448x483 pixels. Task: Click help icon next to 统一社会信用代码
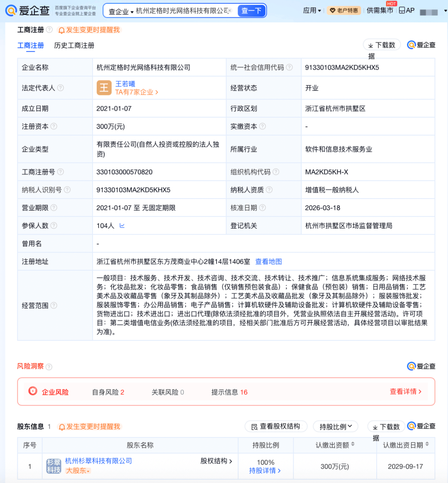click(x=290, y=67)
